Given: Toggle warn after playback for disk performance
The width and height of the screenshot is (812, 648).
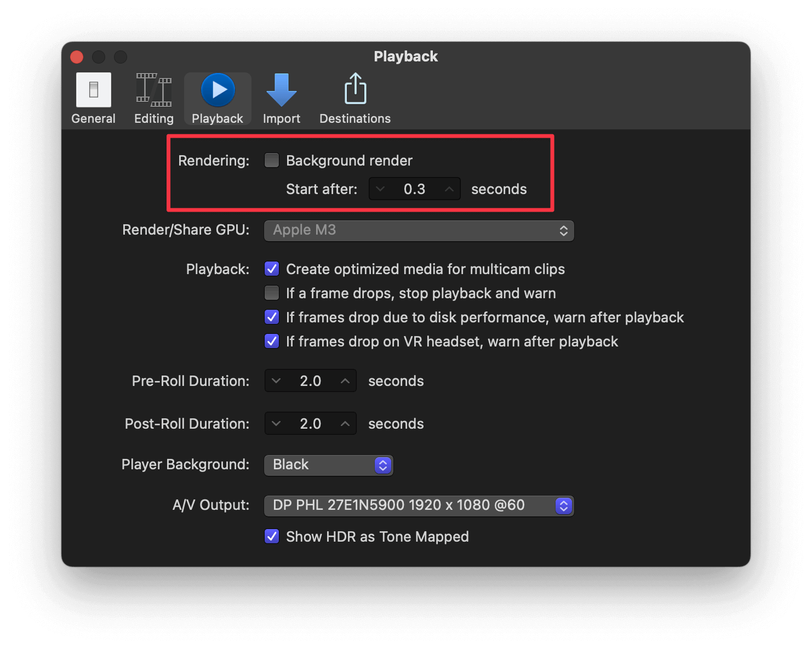Looking at the screenshot, I should [272, 317].
